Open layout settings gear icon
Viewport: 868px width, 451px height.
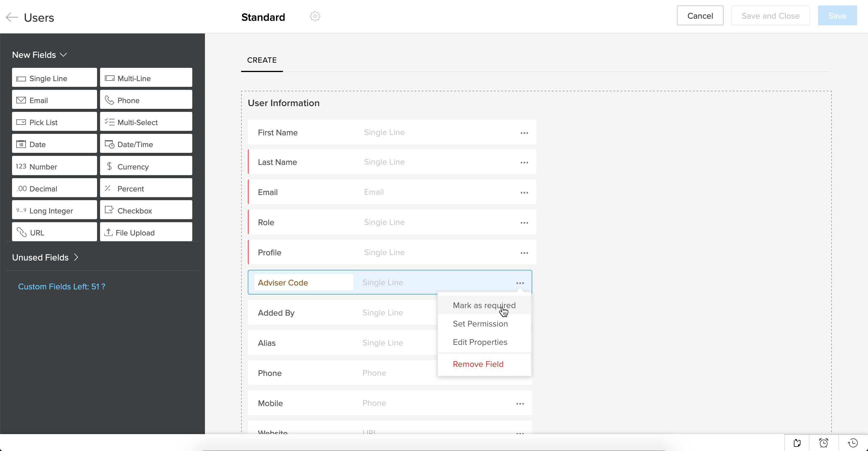(x=315, y=16)
